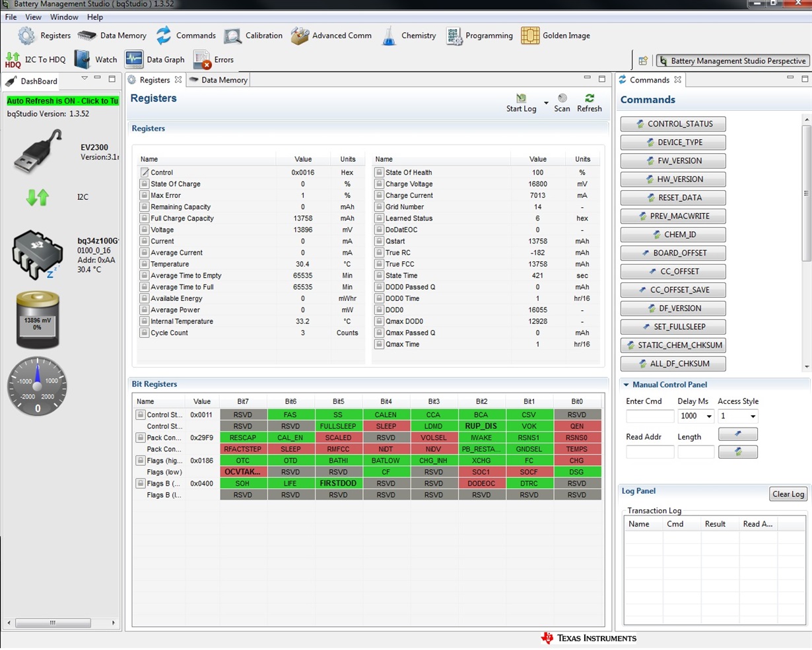Viewport: 812px width, 650px height.
Task: Open the Access Style dropdown
Action: [x=753, y=416]
